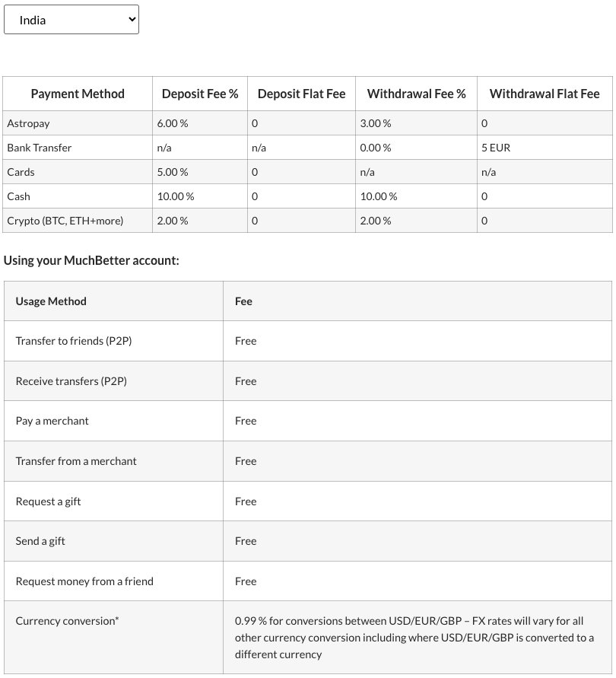The image size is (616, 678).
Task: Click the Deposit Fee % column header
Action: click(200, 94)
